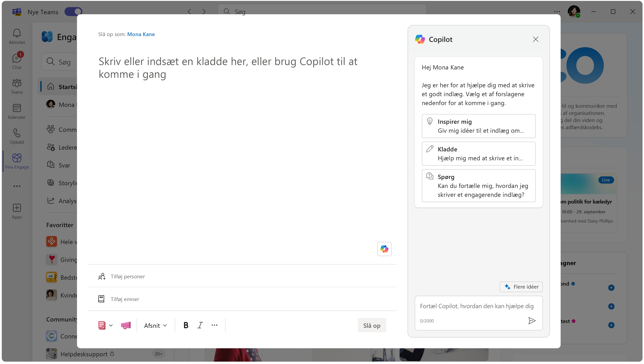Click the plus button next to 'test'
Image resolution: width=644 pixels, height=364 pixels.
[x=611, y=325]
